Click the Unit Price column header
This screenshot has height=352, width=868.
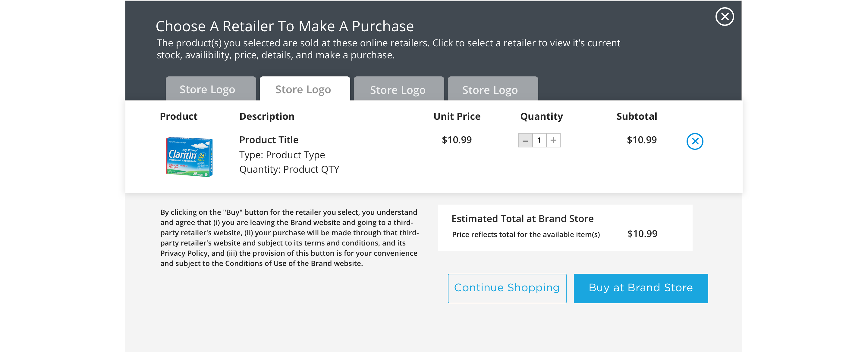tap(457, 116)
